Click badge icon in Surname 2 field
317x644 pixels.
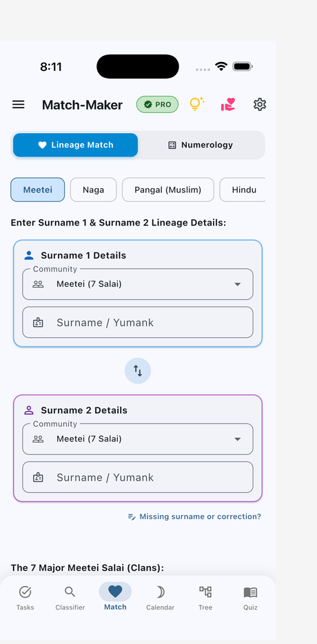38,477
